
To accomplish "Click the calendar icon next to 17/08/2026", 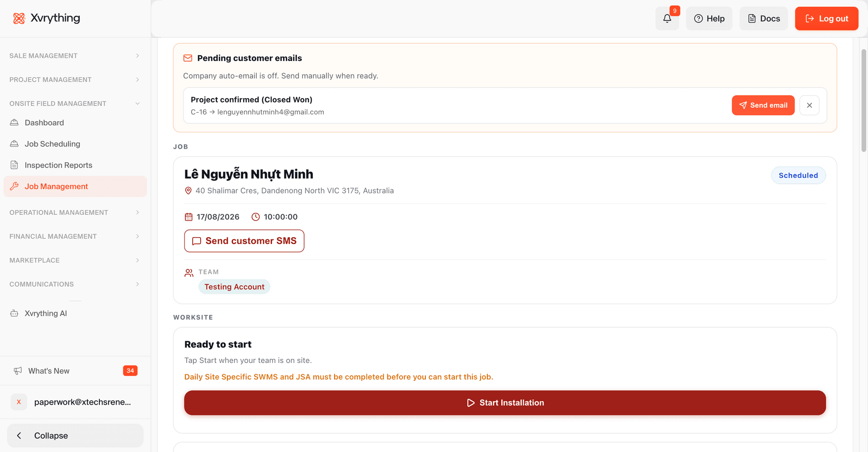I will click(x=189, y=217).
